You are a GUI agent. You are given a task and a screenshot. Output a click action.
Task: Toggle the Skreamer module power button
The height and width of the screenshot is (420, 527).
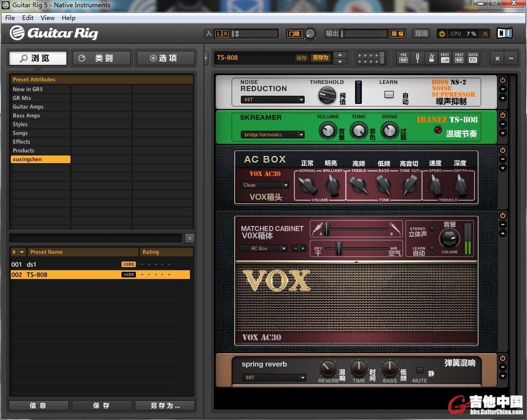tap(503, 115)
